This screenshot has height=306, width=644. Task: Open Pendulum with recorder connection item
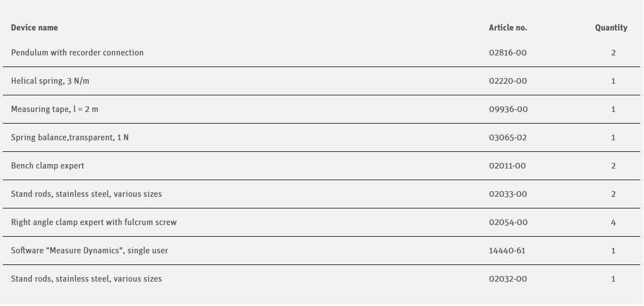point(77,53)
